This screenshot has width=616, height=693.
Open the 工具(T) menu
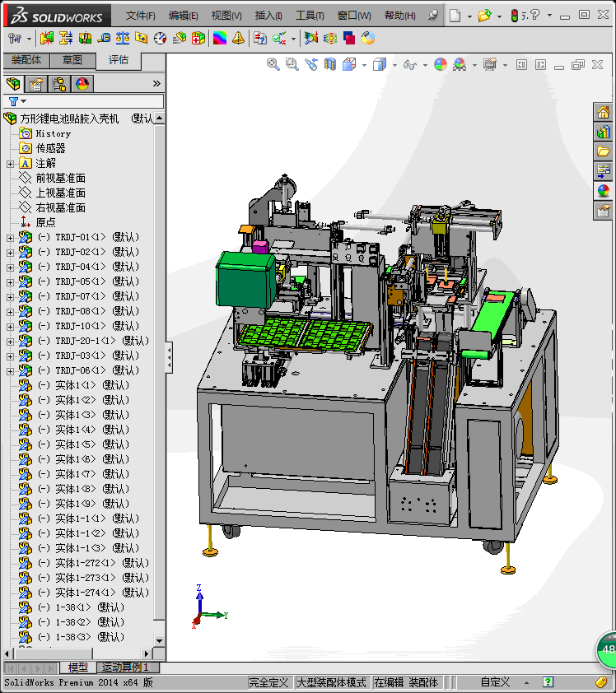click(x=310, y=16)
